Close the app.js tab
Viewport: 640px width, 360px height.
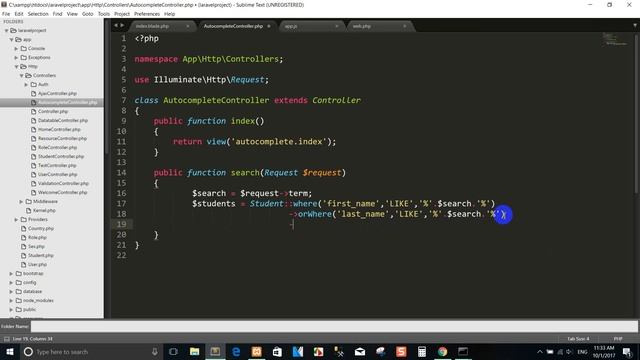pyautogui.click(x=337, y=26)
